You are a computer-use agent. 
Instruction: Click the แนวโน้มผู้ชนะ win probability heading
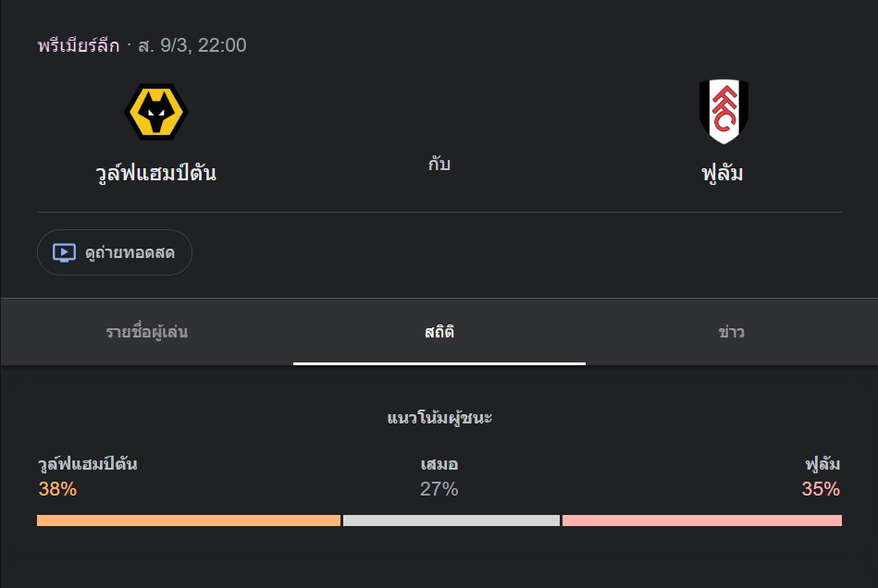(x=439, y=418)
